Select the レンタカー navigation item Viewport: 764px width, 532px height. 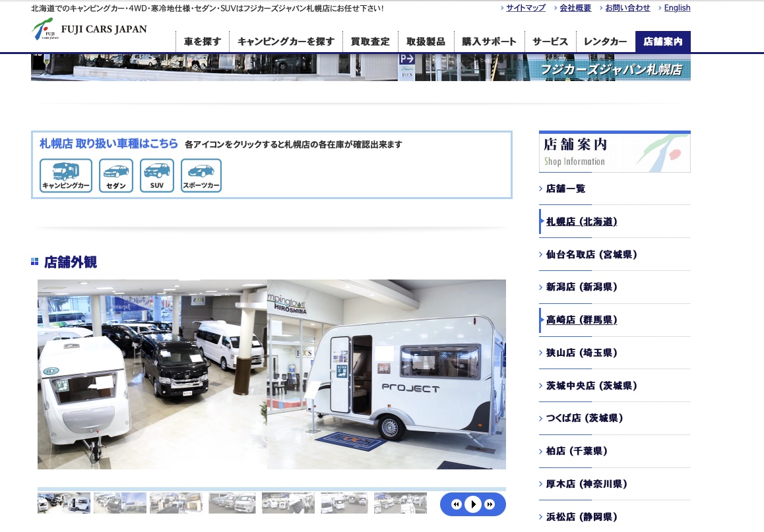(x=605, y=42)
